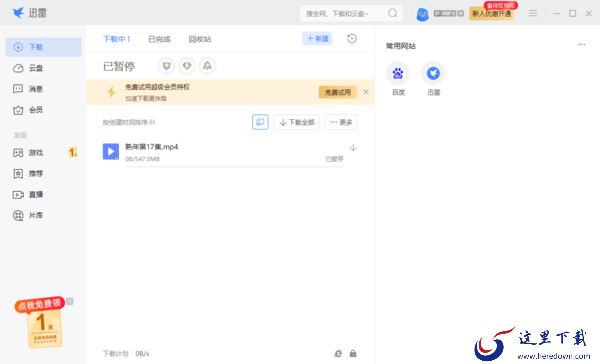
Task: Click the shield acceleration icon beside 已暂停
Action: 166,66
